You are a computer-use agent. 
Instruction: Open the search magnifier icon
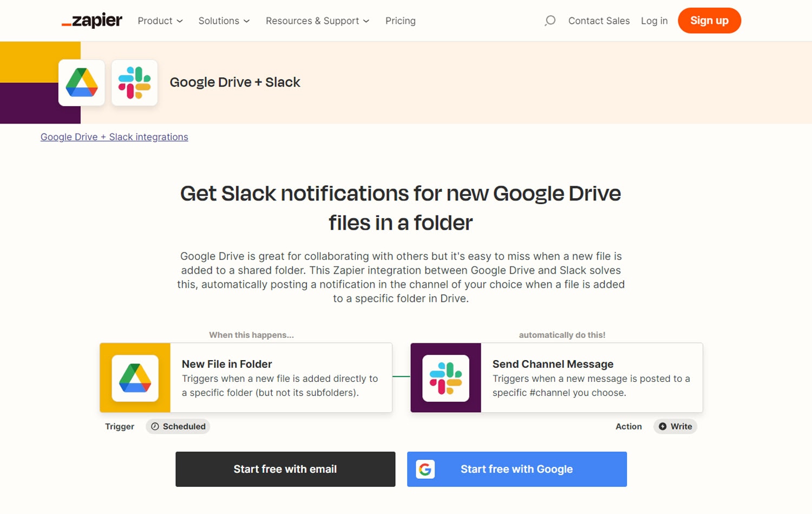click(x=549, y=21)
